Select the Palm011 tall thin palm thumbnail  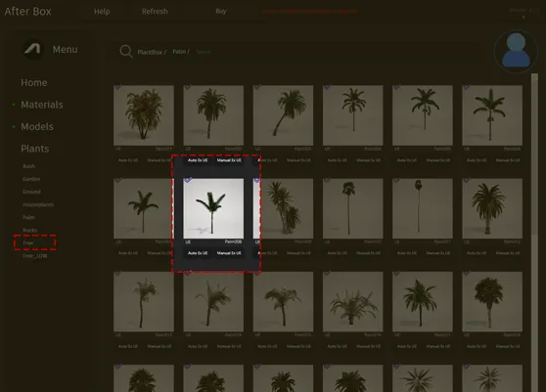(423, 208)
